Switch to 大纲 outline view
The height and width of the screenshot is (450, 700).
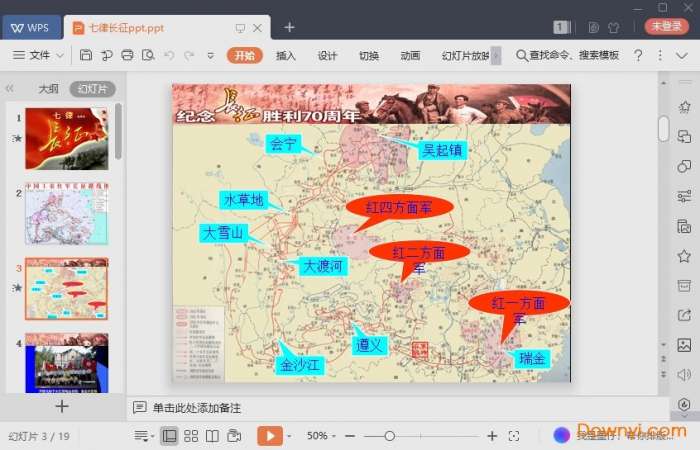(49, 89)
